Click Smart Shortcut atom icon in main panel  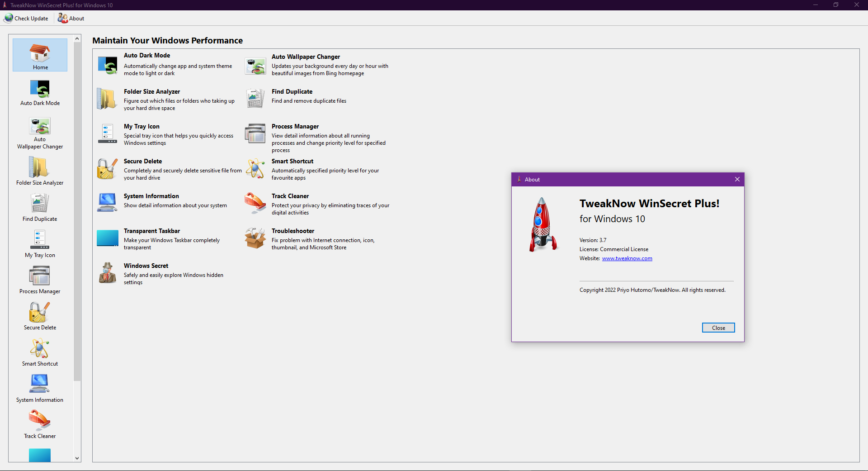coord(255,168)
